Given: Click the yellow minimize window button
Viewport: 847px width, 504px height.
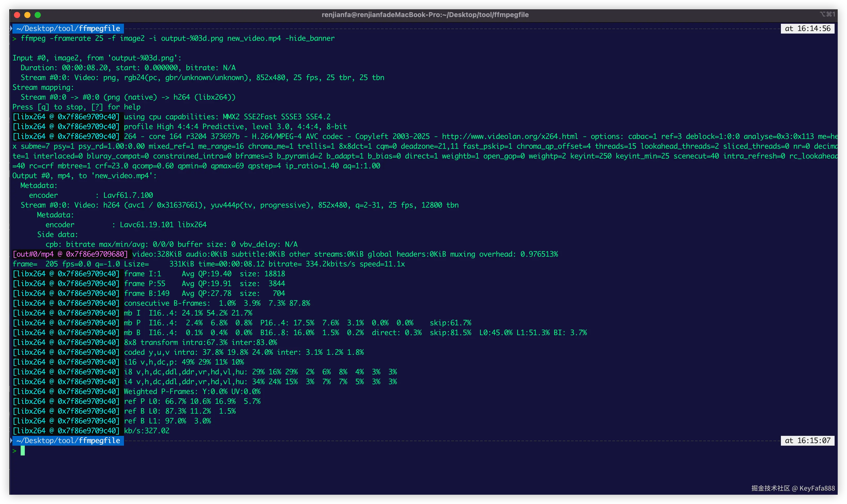Looking at the screenshot, I should point(28,15).
